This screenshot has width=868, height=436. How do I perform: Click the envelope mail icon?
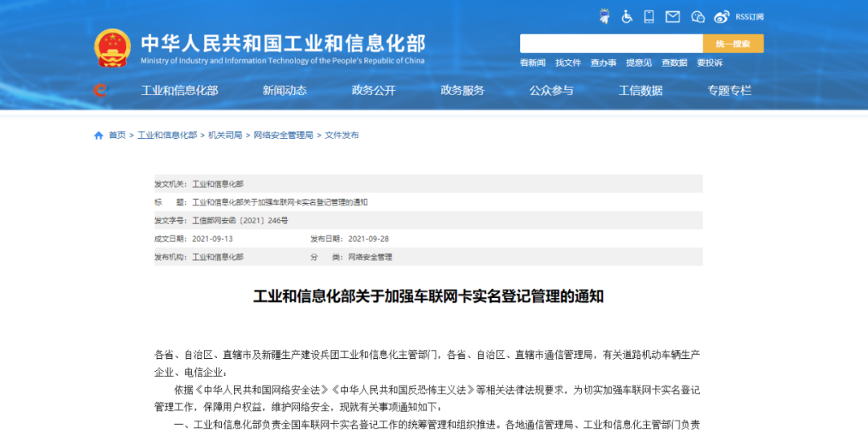tap(673, 17)
